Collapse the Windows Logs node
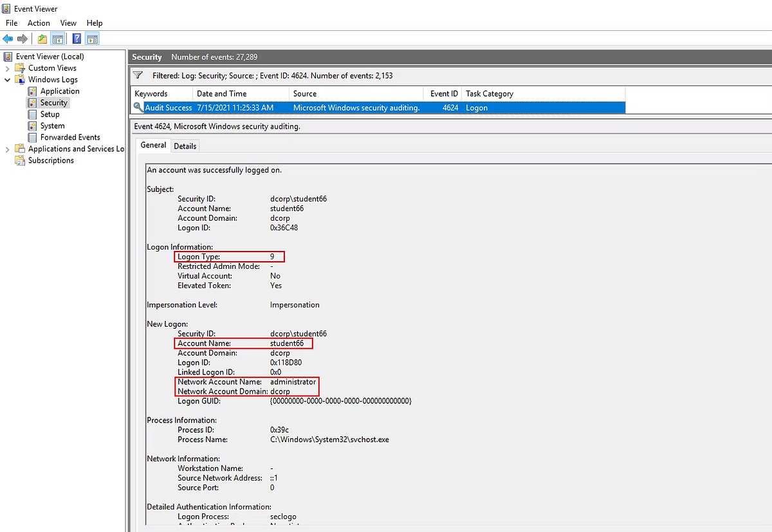This screenshot has width=772, height=532. pos(6,79)
